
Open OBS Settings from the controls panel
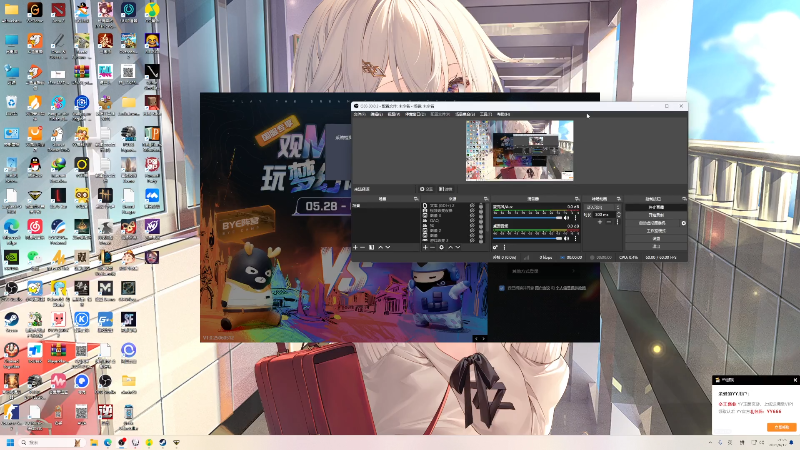656,239
